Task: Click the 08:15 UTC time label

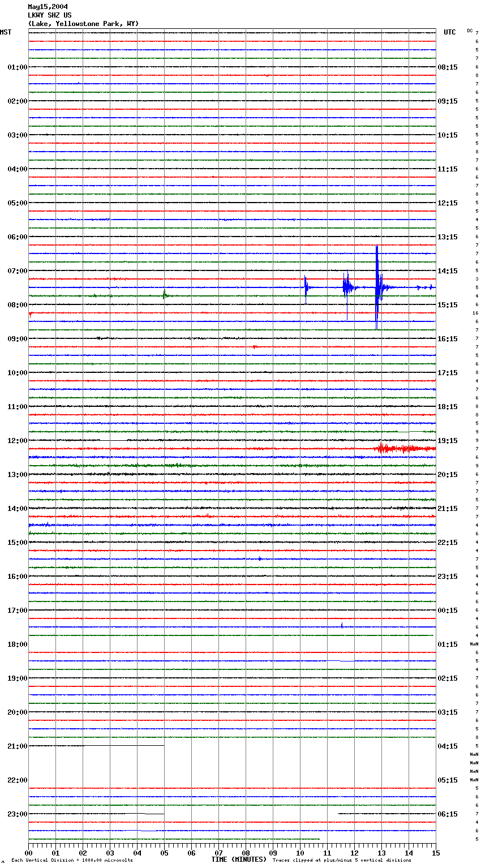Action: tap(448, 67)
